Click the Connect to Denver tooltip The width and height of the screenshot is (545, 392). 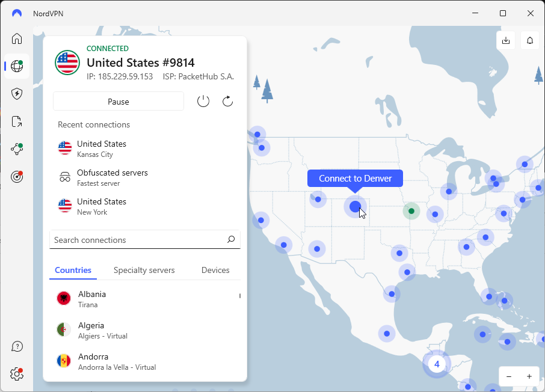pos(356,179)
